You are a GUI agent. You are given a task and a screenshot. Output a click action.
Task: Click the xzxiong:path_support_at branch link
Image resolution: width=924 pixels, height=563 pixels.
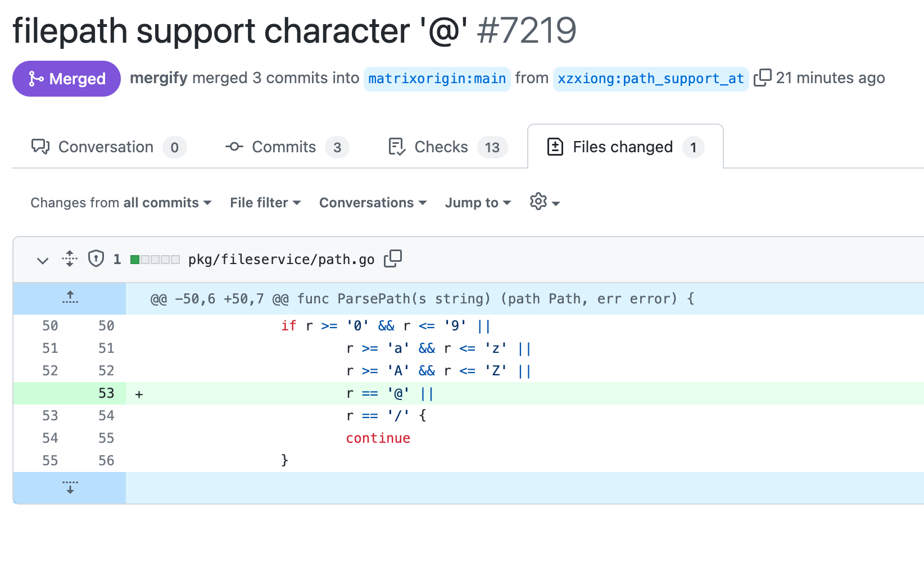pos(650,79)
